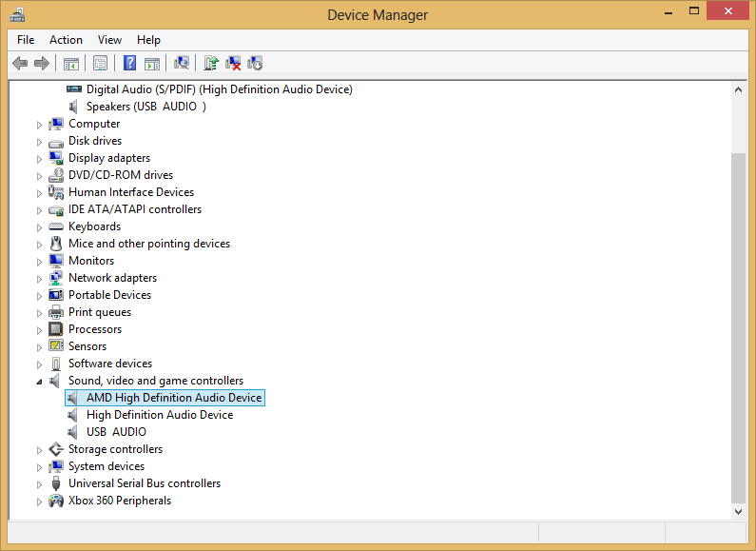
Task: Scan for hardware changes icon
Action: (182, 63)
